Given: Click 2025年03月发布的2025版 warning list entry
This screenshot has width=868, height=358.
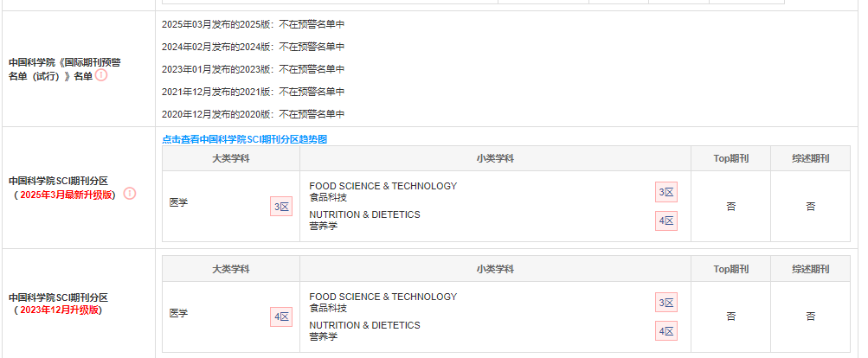Looking at the screenshot, I should (253, 24).
